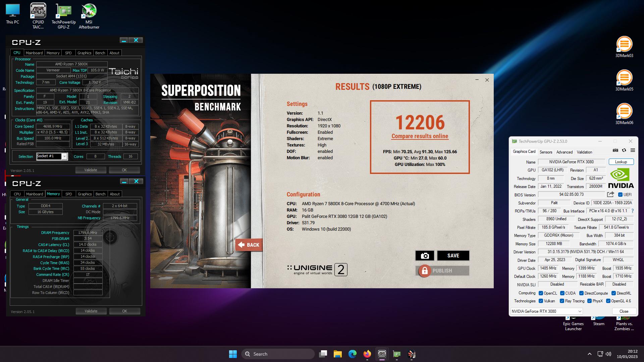
Task: Open 3DMark06 desktop shortcut
Action: point(624,114)
